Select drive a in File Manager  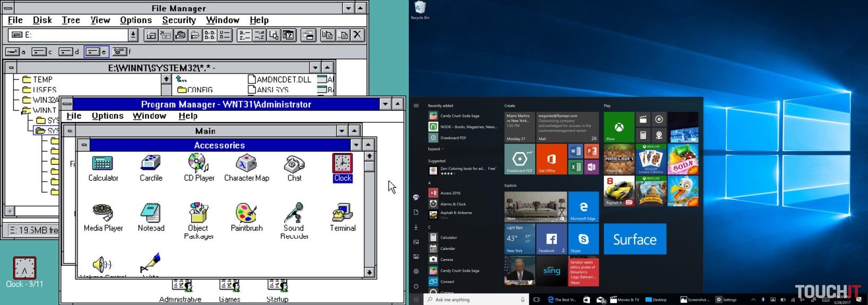(14, 51)
